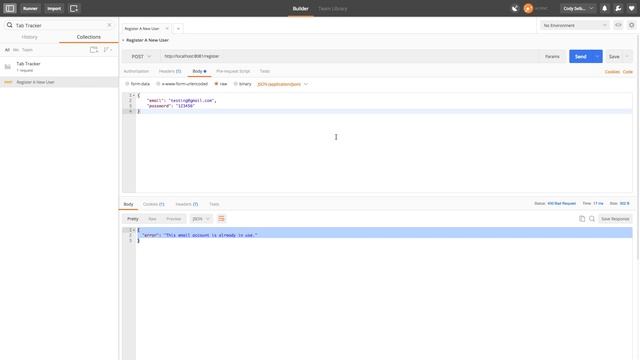Click the Runner button
The height and width of the screenshot is (360, 640).
pyautogui.click(x=30, y=9)
